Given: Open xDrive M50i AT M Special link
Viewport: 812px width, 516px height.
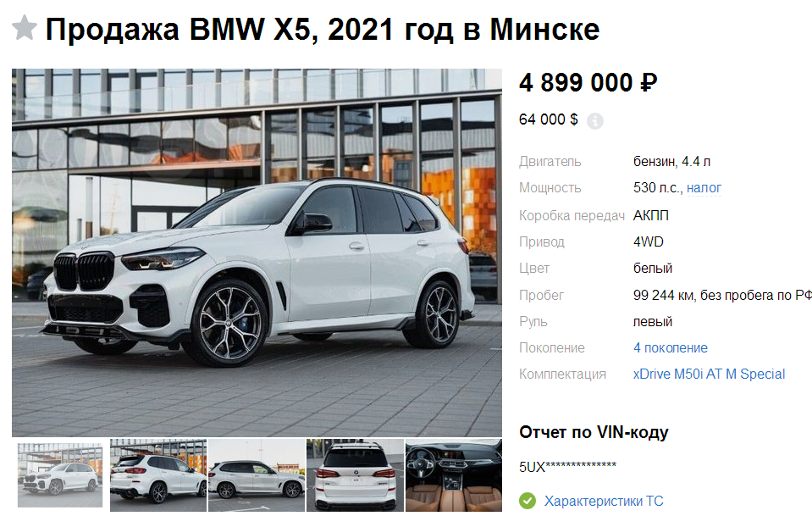Looking at the screenshot, I should (709, 374).
